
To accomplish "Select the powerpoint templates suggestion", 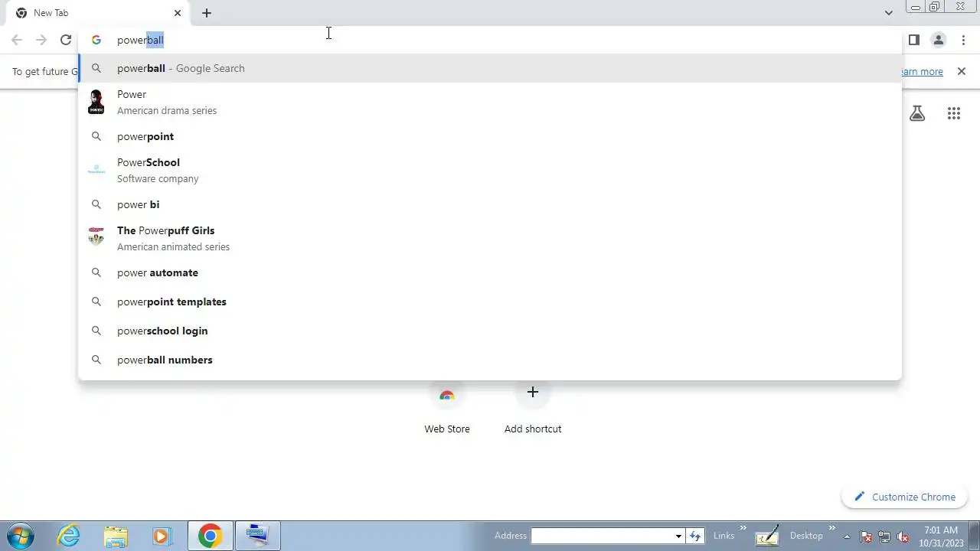I will coord(490,302).
